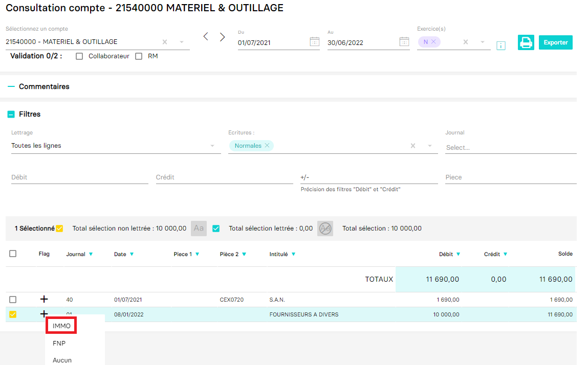Click the Exporter button
This screenshot has height=365, width=588.
coord(555,42)
